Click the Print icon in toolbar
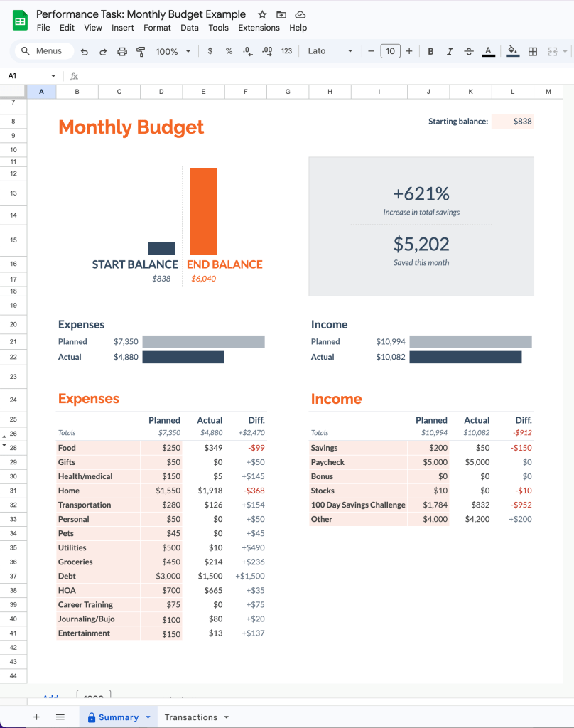The width and height of the screenshot is (574, 728). [121, 51]
